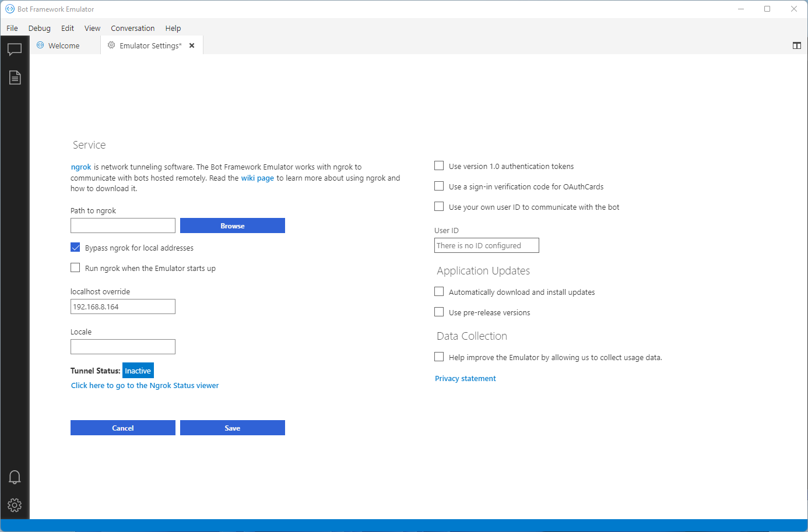The height and width of the screenshot is (532, 808).
Task: Open the Debug menu
Action: click(40, 28)
